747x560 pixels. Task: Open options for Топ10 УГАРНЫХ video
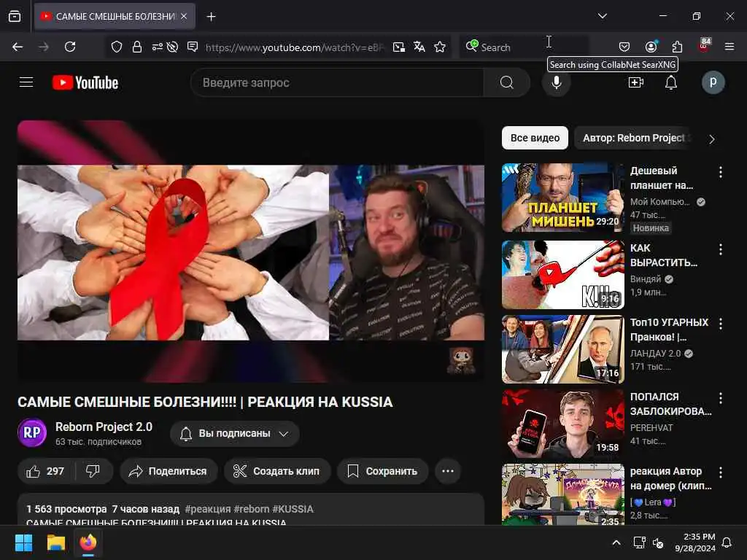tap(720, 324)
